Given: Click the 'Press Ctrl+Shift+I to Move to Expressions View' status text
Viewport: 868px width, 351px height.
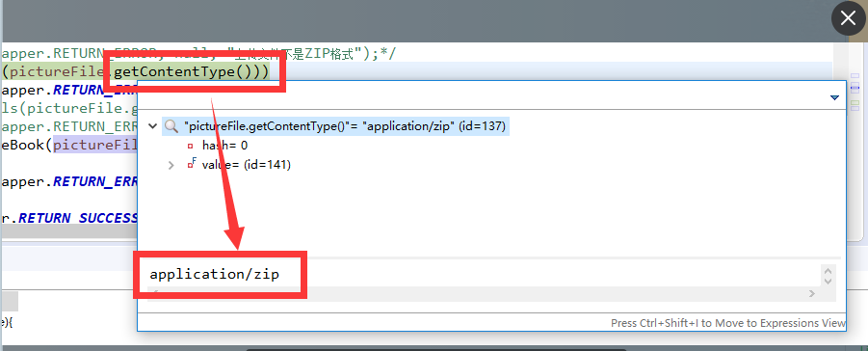Looking at the screenshot, I should [728, 323].
